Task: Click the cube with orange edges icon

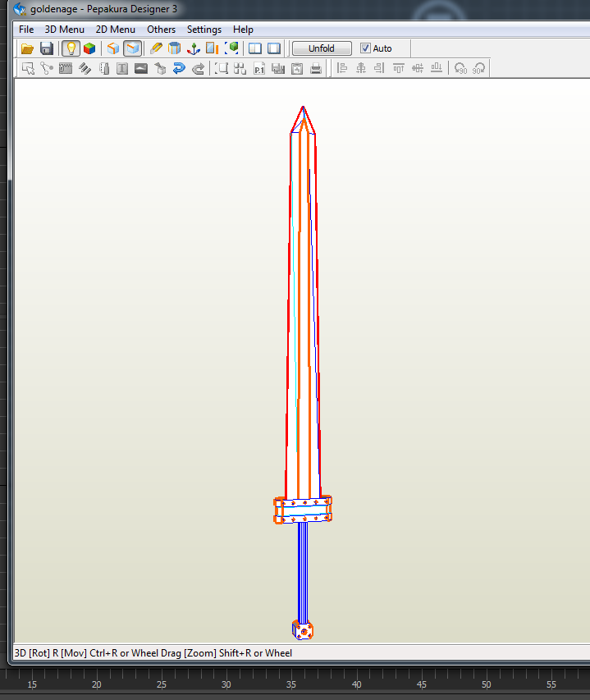Action: [x=113, y=48]
